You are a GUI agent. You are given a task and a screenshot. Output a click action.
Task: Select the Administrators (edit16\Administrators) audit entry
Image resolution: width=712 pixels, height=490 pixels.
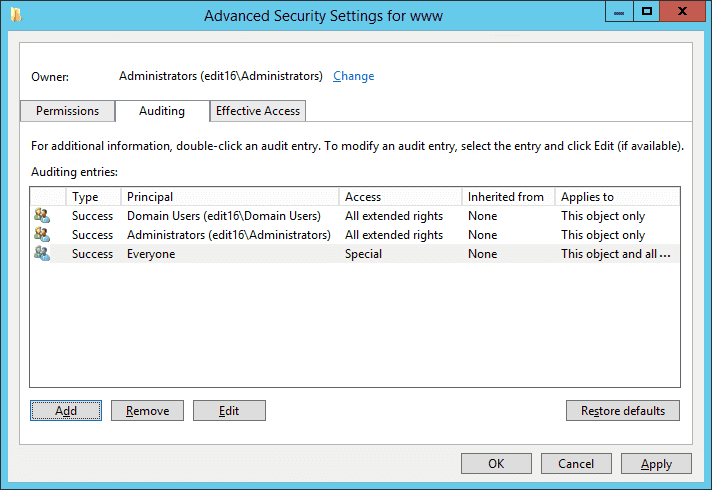[x=355, y=235]
